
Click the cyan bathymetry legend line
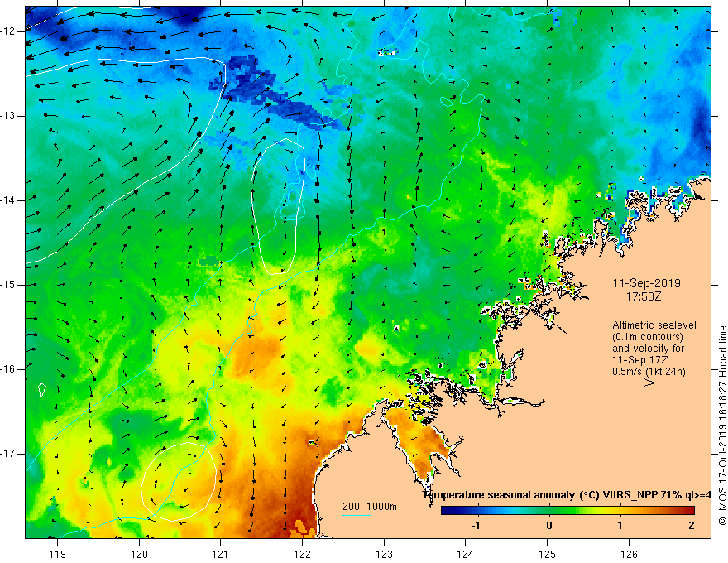pyautogui.click(x=356, y=515)
